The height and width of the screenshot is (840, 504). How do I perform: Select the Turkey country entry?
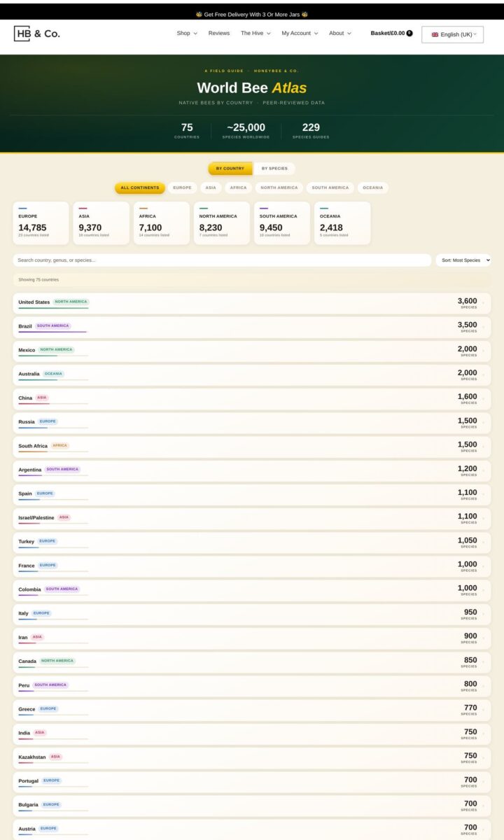click(x=252, y=542)
